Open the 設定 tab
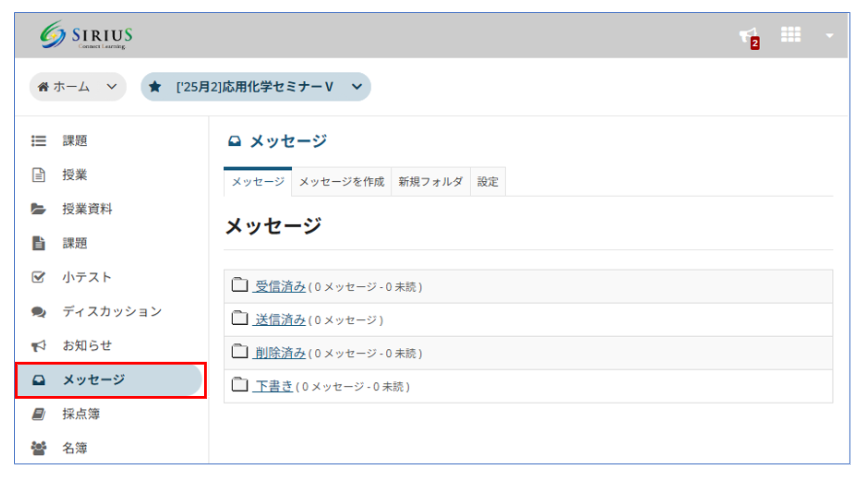 coord(488,182)
